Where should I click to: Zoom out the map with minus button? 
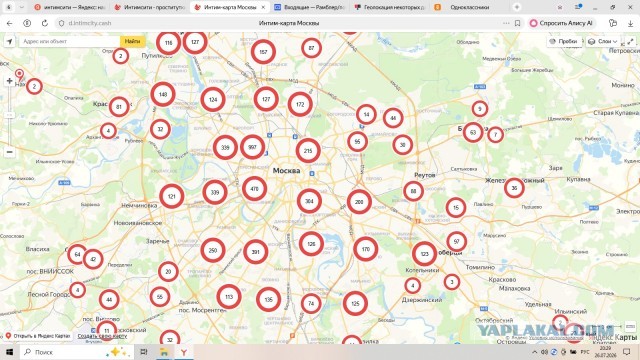[9, 152]
